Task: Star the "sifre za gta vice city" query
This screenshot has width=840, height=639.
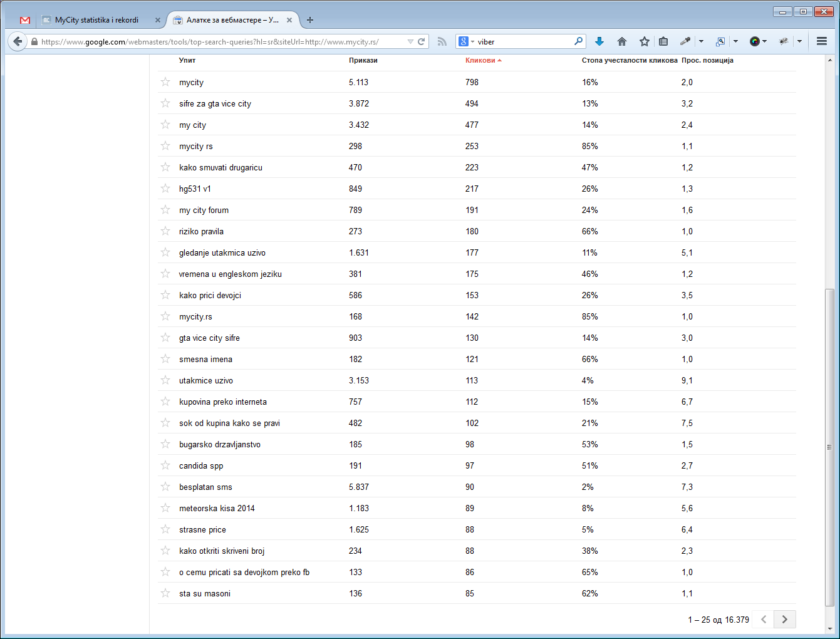Action: pos(165,103)
